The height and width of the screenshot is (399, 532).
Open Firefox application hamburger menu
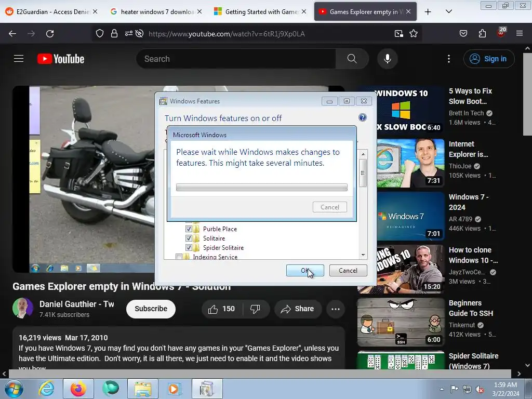(520, 34)
